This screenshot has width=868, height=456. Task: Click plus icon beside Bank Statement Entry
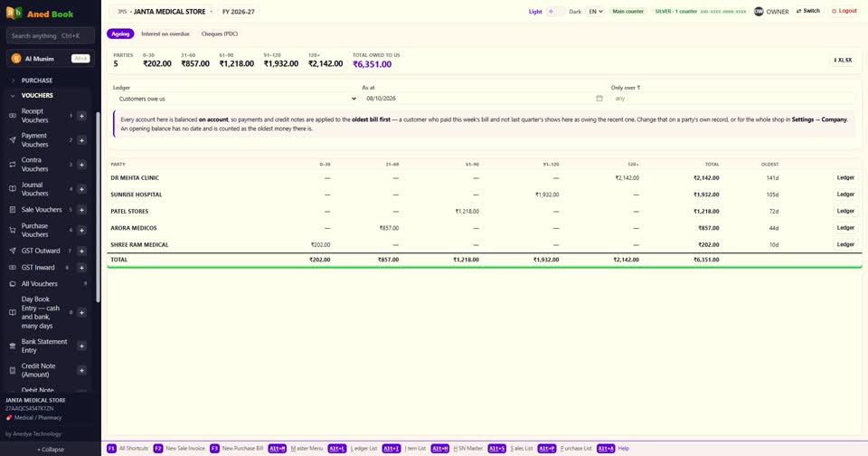tap(81, 347)
